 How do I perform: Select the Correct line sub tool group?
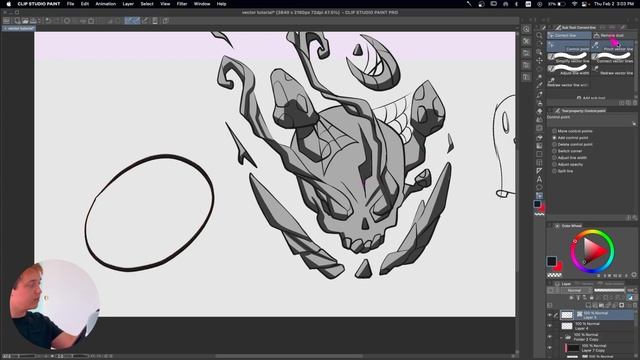tap(569, 36)
